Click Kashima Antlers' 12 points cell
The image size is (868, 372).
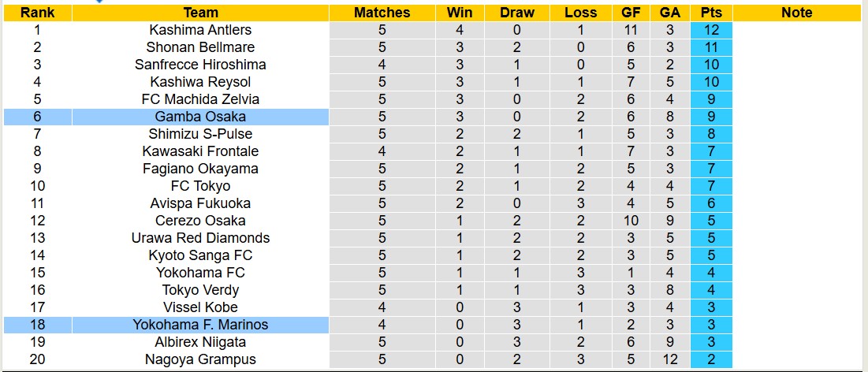pyautogui.click(x=711, y=30)
